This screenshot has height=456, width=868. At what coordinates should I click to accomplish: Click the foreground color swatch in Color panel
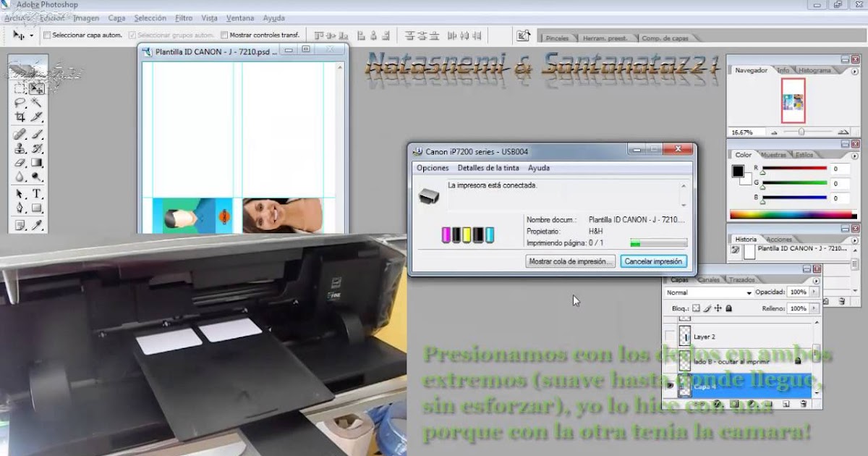click(738, 172)
